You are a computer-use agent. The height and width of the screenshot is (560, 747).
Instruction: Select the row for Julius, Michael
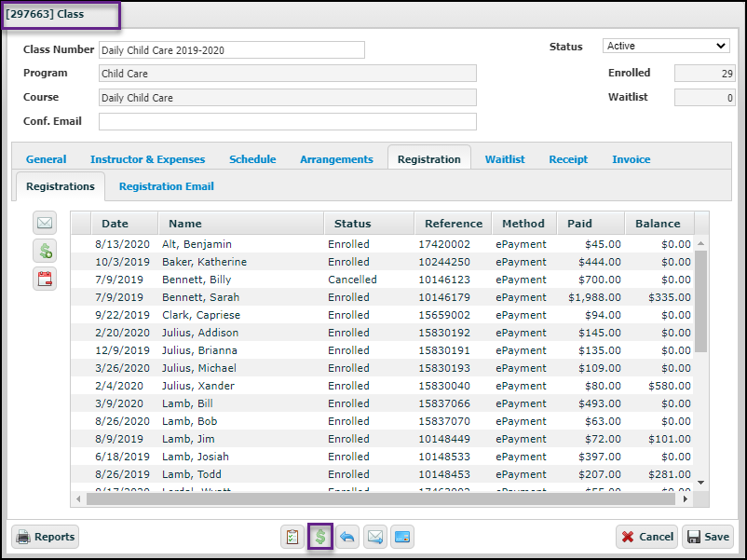pyautogui.click(x=382, y=368)
